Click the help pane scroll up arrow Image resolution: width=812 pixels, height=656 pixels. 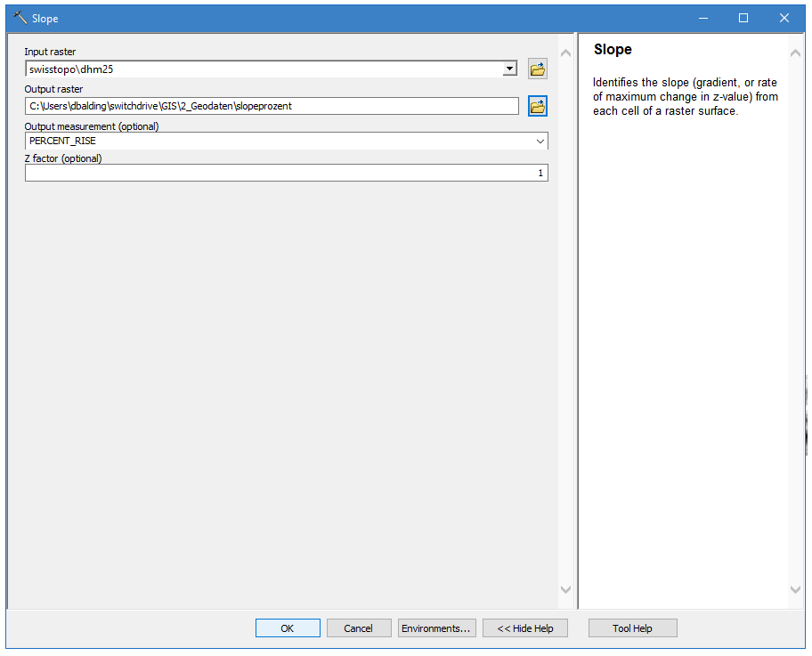(795, 52)
